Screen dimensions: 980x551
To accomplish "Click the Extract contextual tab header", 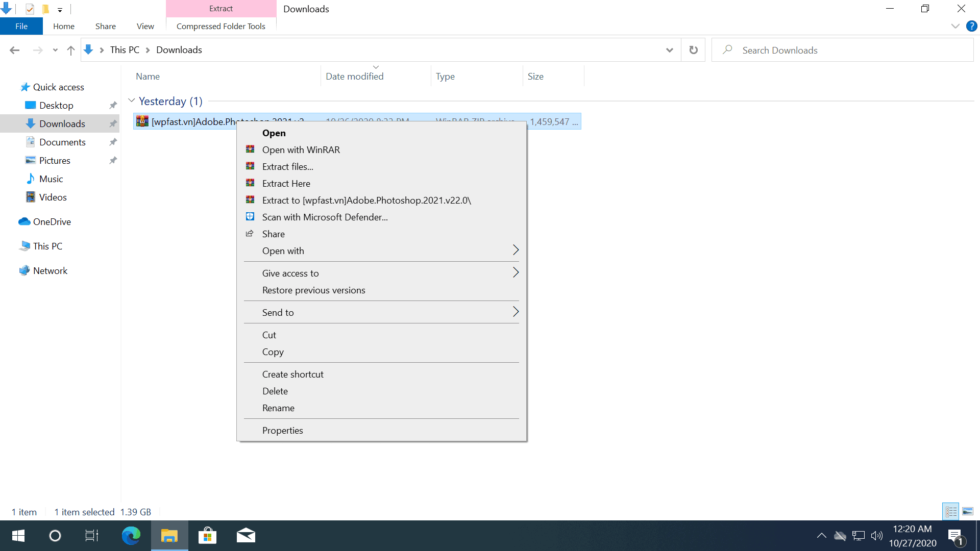I will [x=221, y=9].
